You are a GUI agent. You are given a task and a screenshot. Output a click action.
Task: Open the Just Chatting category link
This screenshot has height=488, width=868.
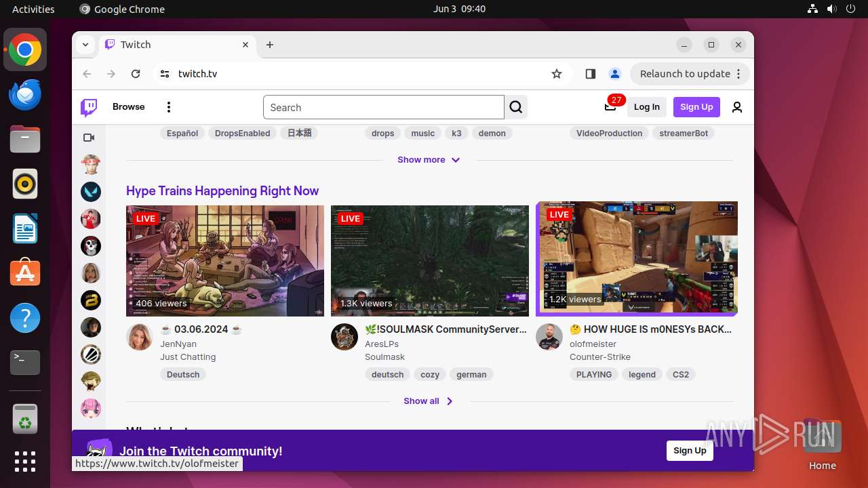pyautogui.click(x=188, y=357)
